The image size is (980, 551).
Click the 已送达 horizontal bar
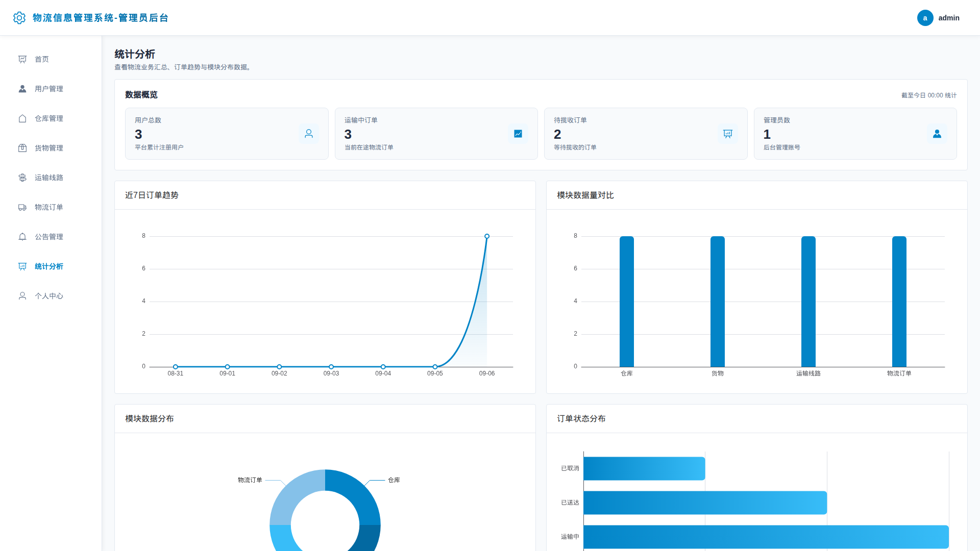click(705, 503)
